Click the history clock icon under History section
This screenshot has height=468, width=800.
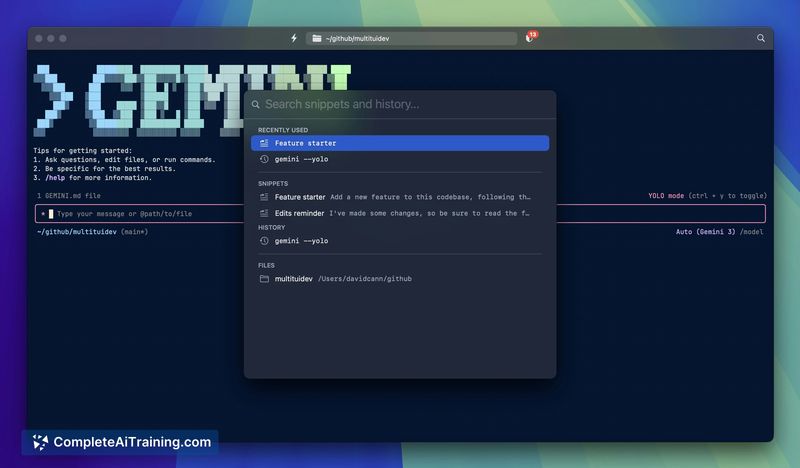tap(264, 241)
